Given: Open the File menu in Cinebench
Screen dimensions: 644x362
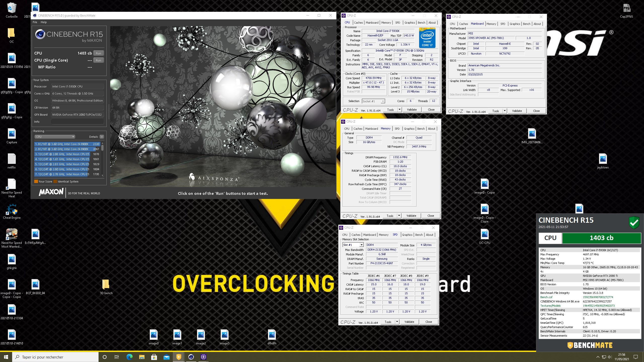Looking at the screenshot, I should (35, 22).
